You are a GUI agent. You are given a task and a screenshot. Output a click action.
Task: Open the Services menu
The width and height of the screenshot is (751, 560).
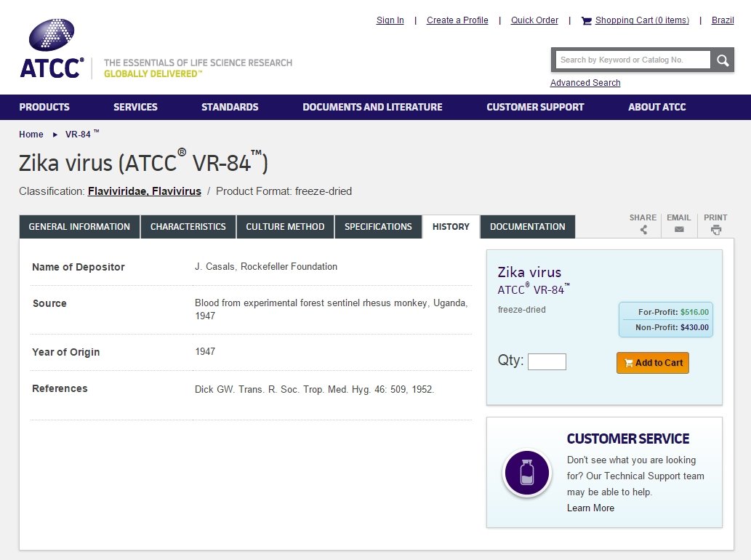[135, 108]
